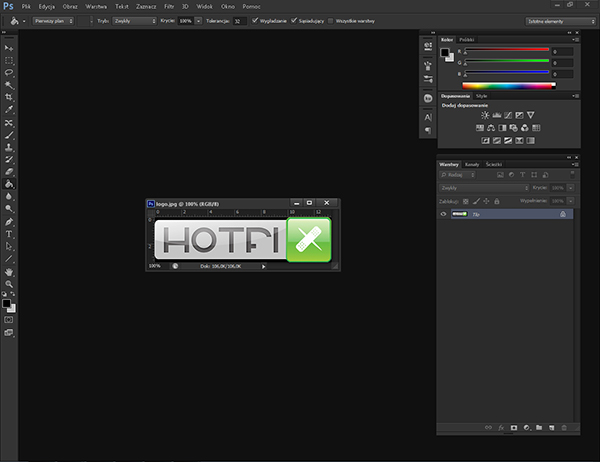Viewport: 600px width, 462px height.
Task: Toggle pixel layer filter in Warstwy
Action: pos(500,175)
